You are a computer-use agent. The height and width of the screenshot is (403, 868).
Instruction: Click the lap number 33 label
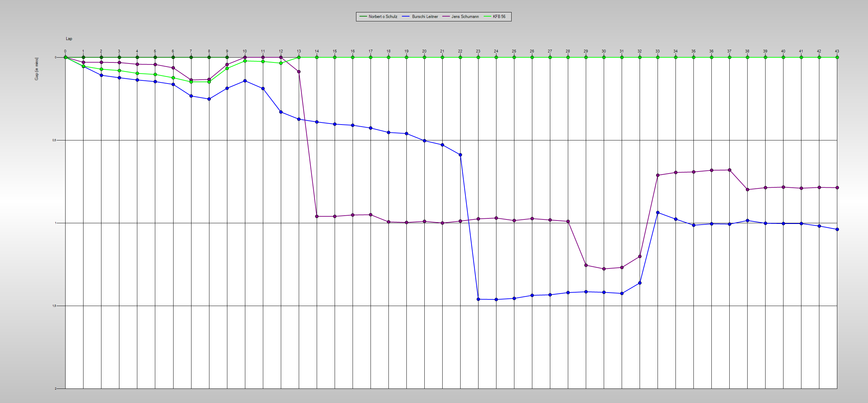(658, 51)
